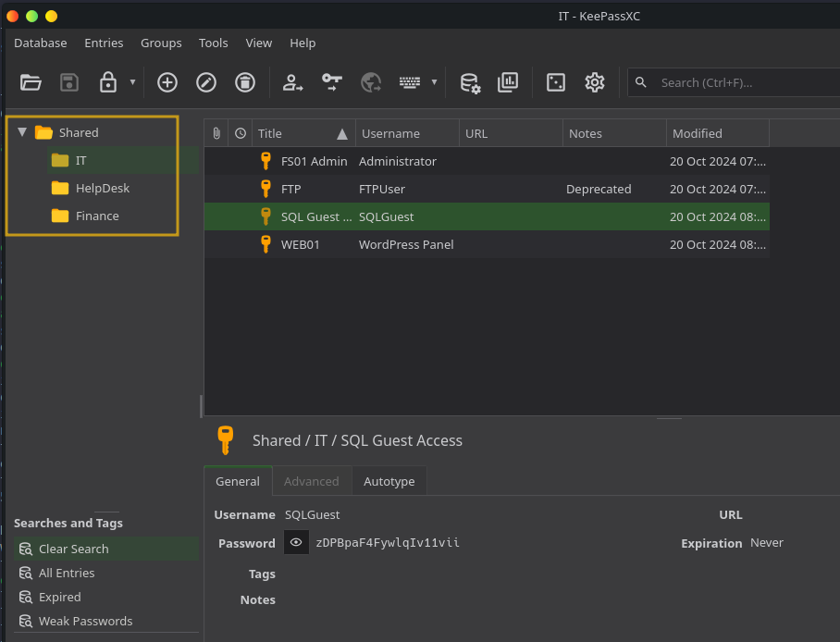Add a new entry with plus icon

[x=167, y=82]
